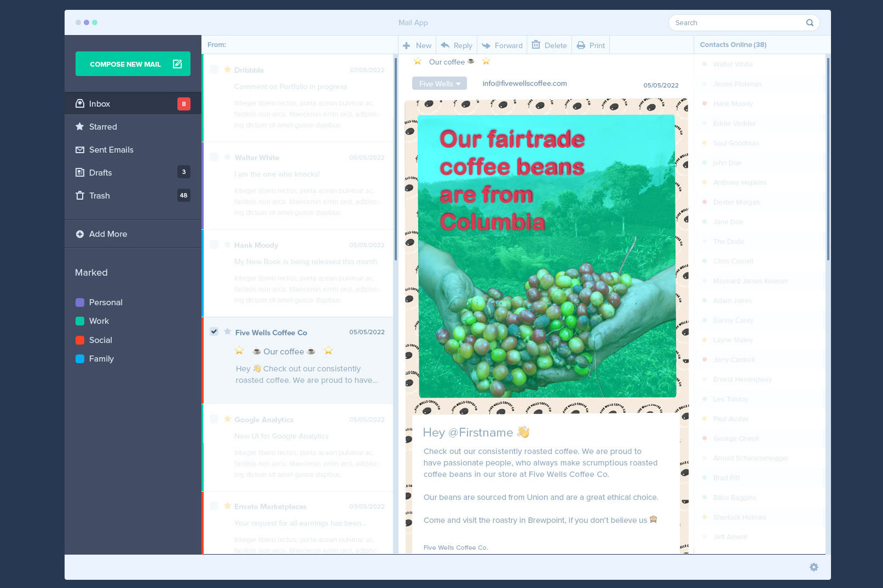Select the Work green label swatch
Viewport: 883px width, 588px height.
coord(80,321)
